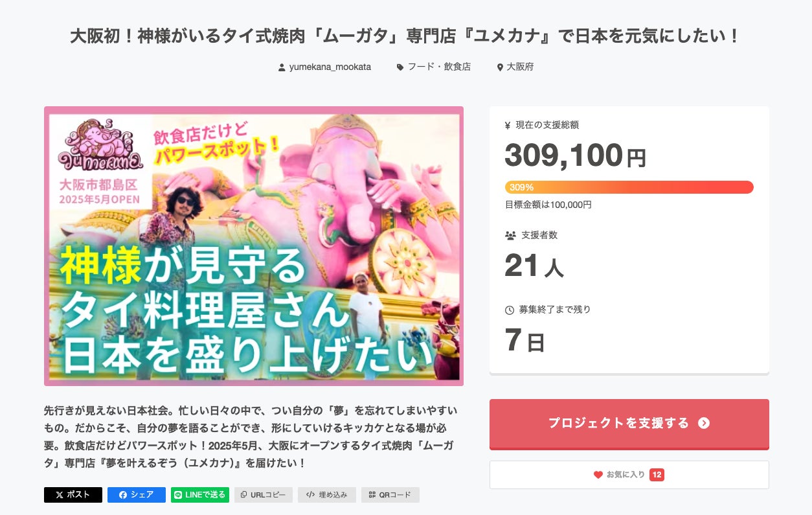
Task: Browse projects in 大阪府
Action: coord(520,67)
